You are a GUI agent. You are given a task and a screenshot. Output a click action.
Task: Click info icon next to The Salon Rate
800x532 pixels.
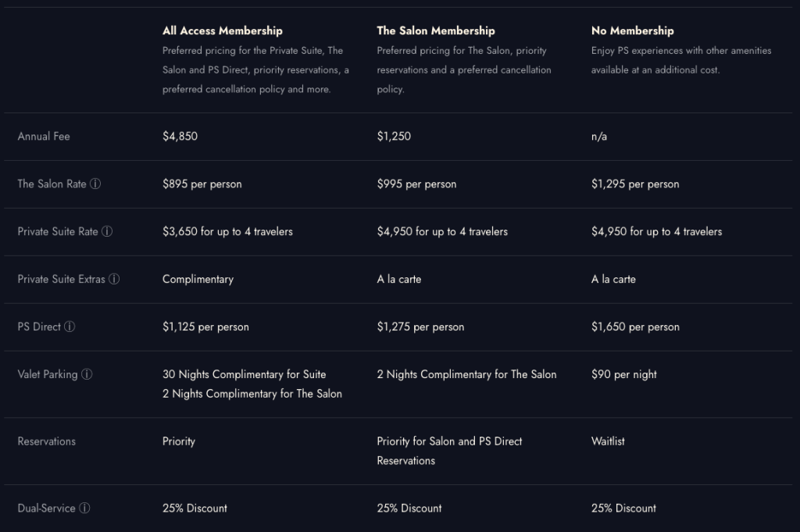click(95, 184)
